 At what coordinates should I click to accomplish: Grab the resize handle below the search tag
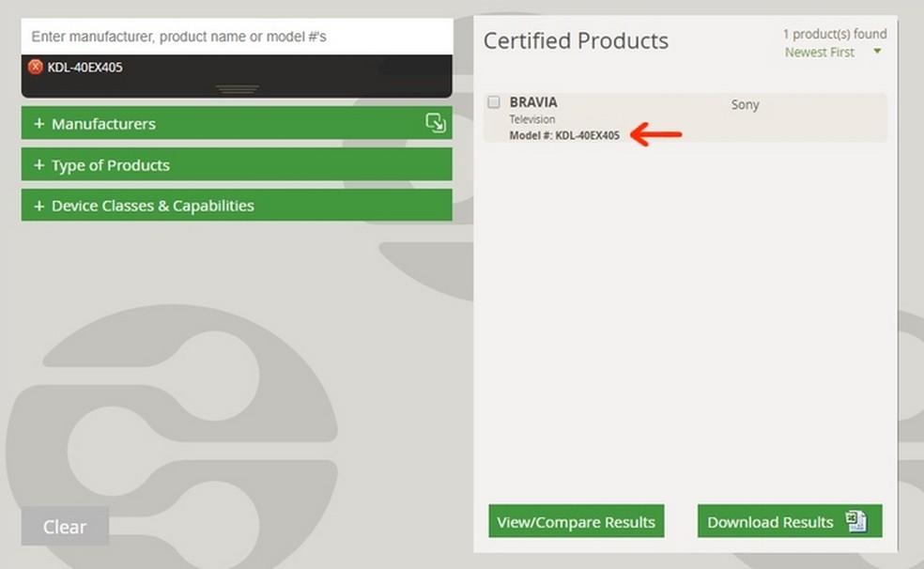(x=237, y=89)
